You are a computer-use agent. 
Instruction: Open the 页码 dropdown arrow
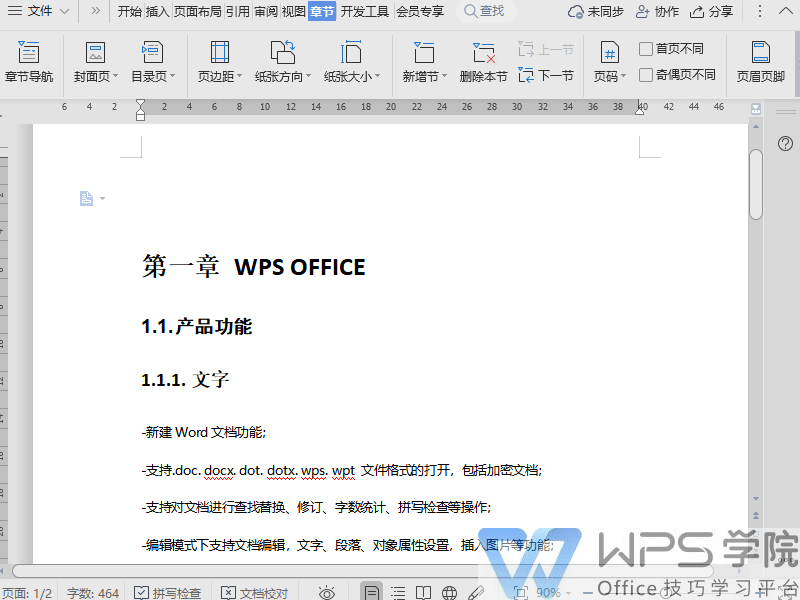623,76
